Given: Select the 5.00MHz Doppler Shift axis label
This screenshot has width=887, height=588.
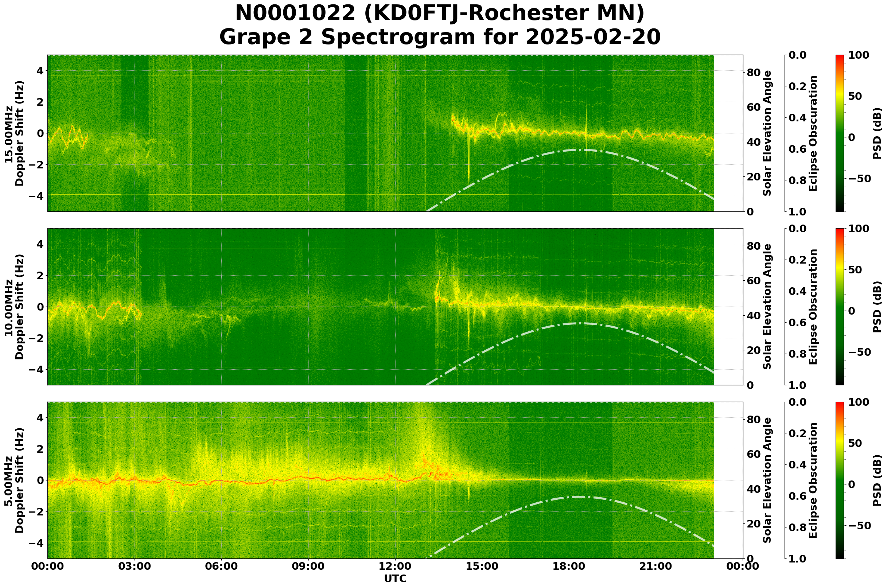Looking at the screenshot, I should coord(14,480).
